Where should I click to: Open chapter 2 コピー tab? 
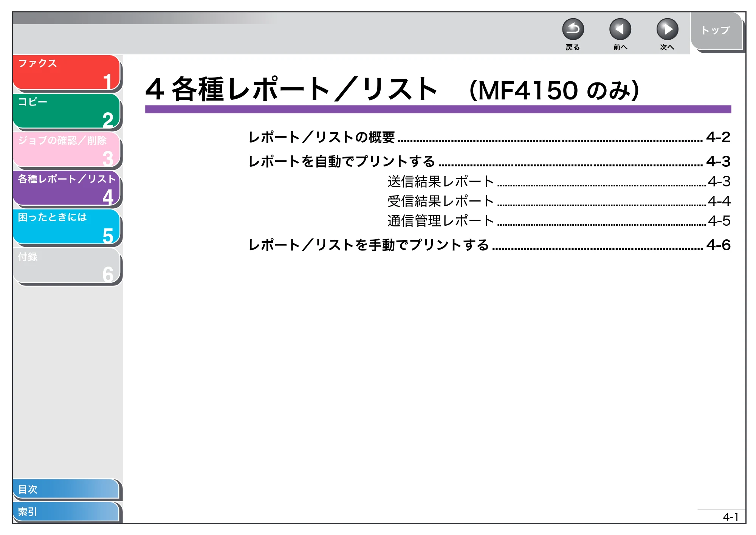pyautogui.click(x=67, y=111)
